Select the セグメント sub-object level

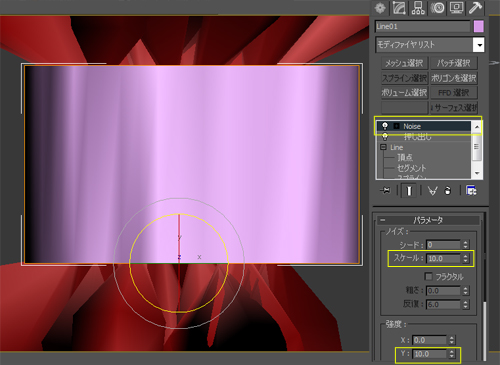coord(411,168)
